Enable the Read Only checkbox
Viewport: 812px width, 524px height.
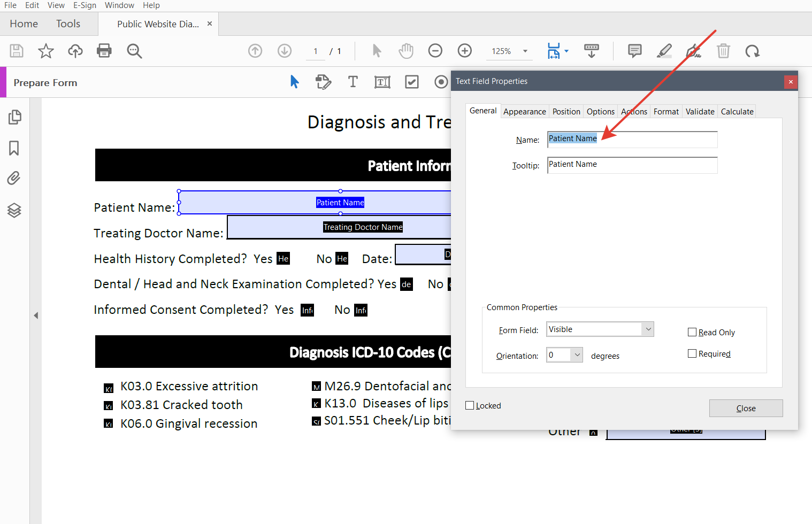point(692,332)
